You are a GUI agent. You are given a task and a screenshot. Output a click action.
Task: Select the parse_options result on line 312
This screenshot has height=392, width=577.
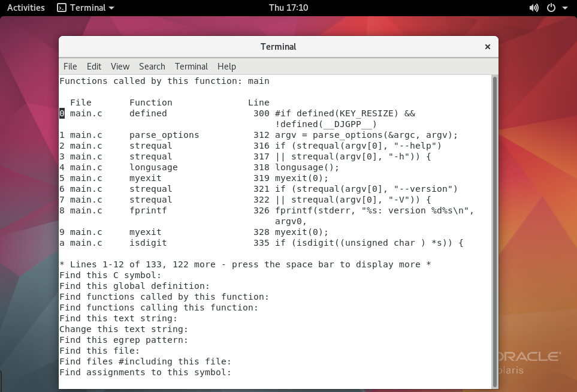pyautogui.click(x=164, y=135)
